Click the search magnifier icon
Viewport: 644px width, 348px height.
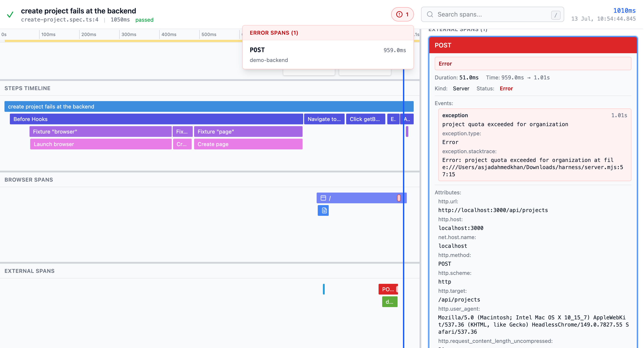[x=430, y=14]
